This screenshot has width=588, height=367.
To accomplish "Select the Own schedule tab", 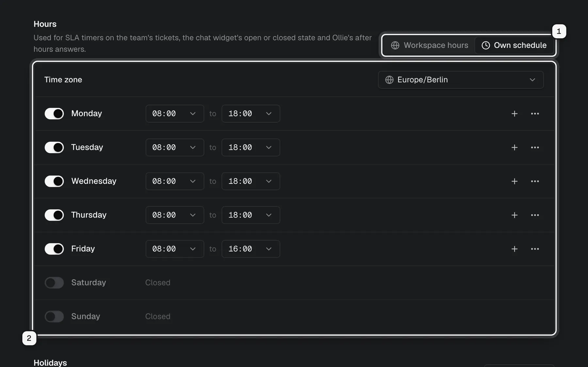I will pyautogui.click(x=514, y=45).
